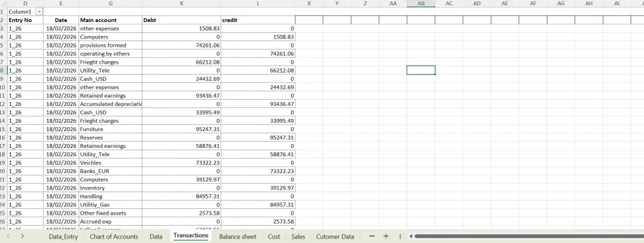The height and width of the screenshot is (243, 644).
Task: Switch to the Data_Entry sheet tab
Action: (x=63, y=237)
